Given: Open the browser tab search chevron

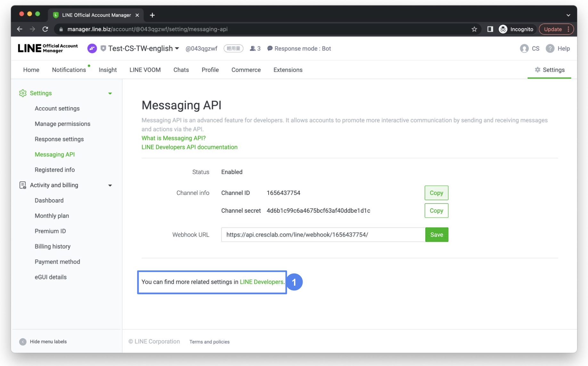Looking at the screenshot, I should (x=568, y=15).
